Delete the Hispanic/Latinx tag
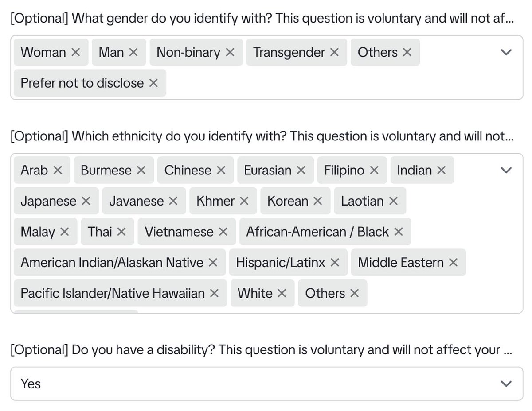This screenshot has height=411, width=532. click(335, 263)
